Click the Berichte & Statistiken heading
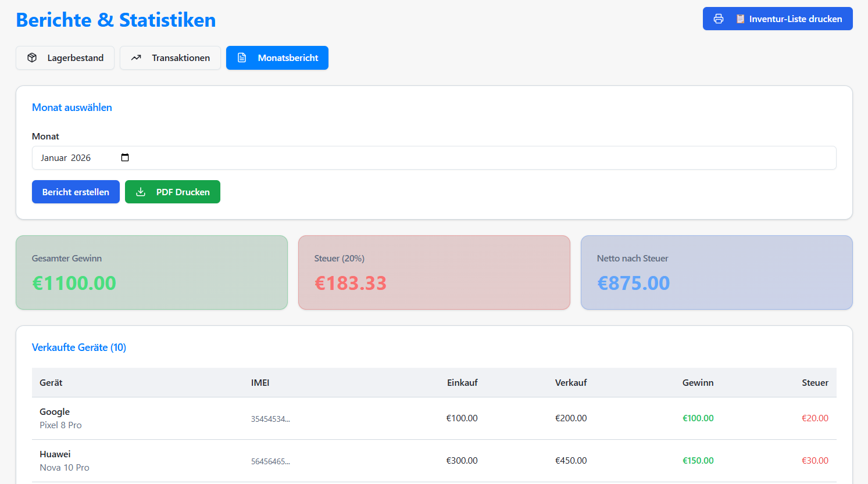This screenshot has width=868, height=484. 116,20
